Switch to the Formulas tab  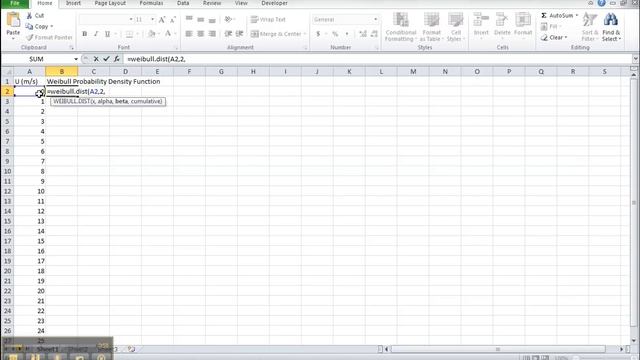click(x=151, y=3)
